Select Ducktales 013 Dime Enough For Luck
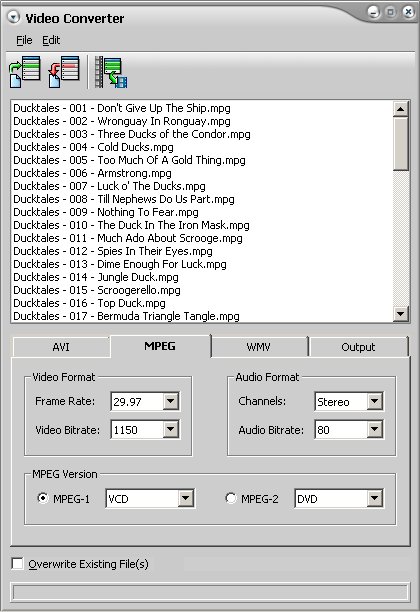Image resolution: width=420 pixels, height=612 pixels. (120, 264)
